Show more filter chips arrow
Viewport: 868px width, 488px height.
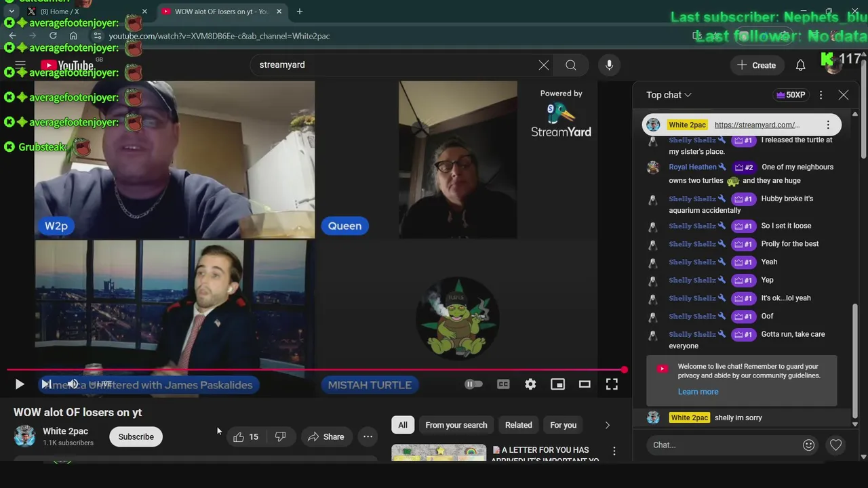click(607, 425)
